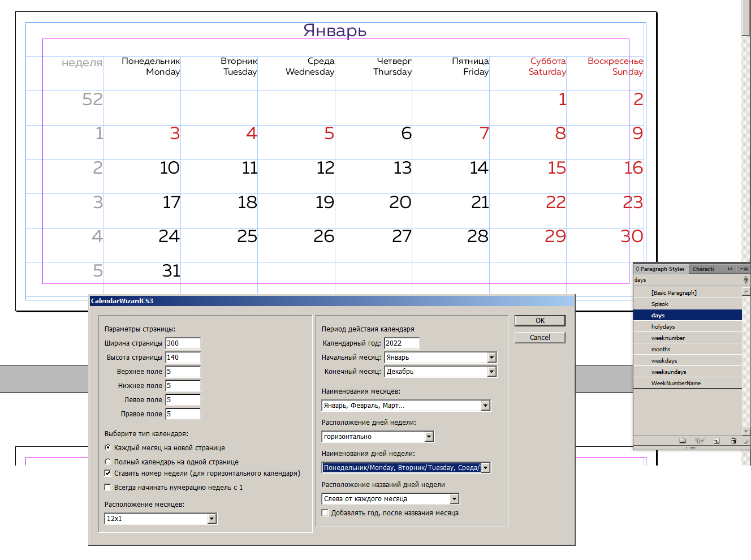Select holydays paragraph style
The image size is (751, 560).
688,326
